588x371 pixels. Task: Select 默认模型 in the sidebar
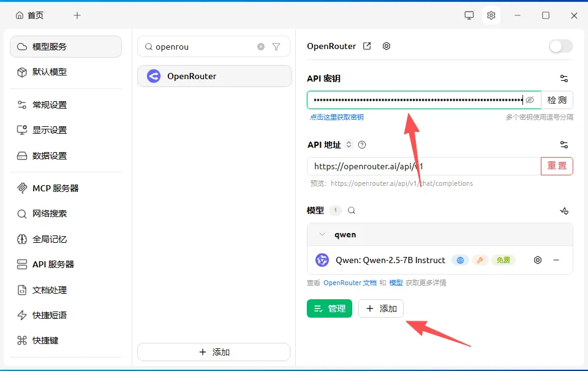coord(66,72)
